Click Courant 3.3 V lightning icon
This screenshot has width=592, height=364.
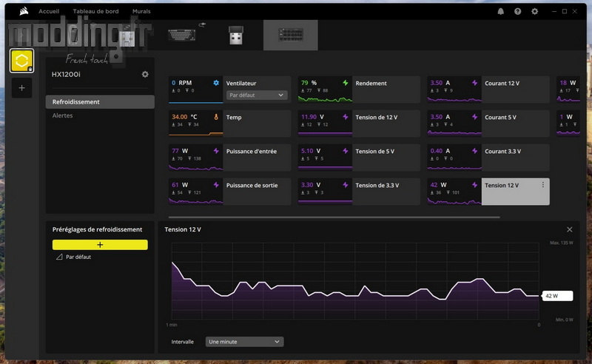click(474, 151)
